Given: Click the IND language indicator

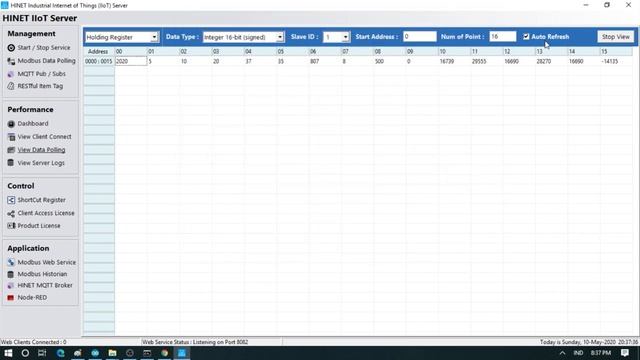Looking at the screenshot, I should pos(578,353).
